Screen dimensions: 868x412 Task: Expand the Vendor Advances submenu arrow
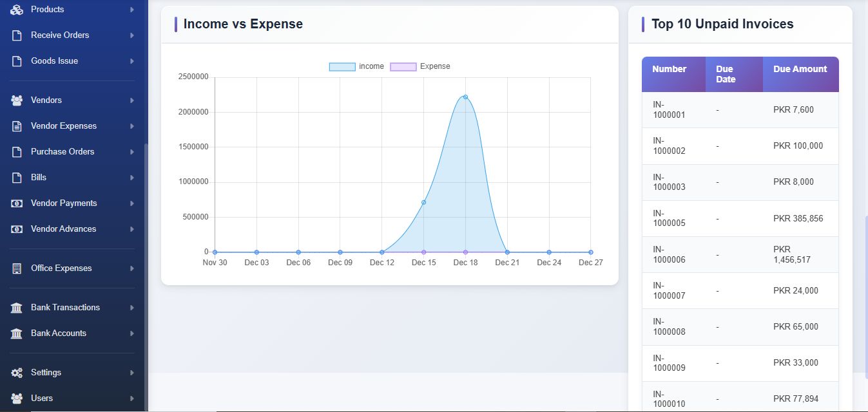pos(131,229)
